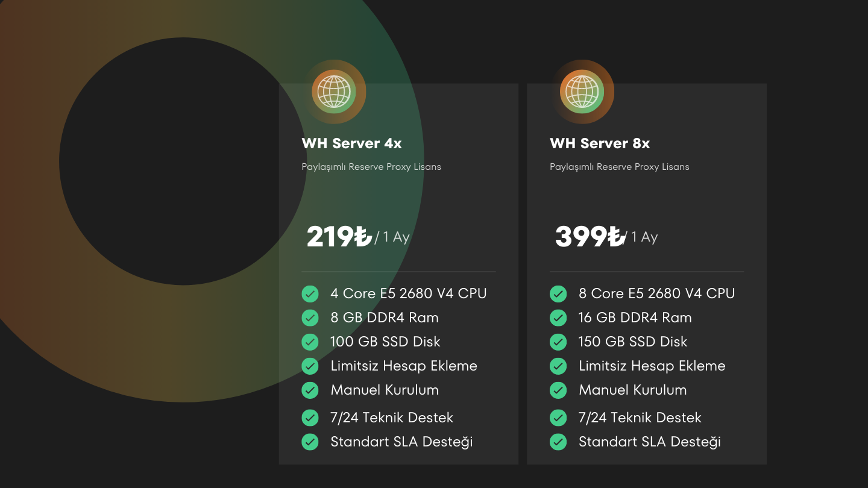This screenshot has width=868, height=488.
Task: Click the Paylaşımlı Reserve Proxy Lisans subtitle under 8x
Action: pyautogui.click(x=620, y=167)
